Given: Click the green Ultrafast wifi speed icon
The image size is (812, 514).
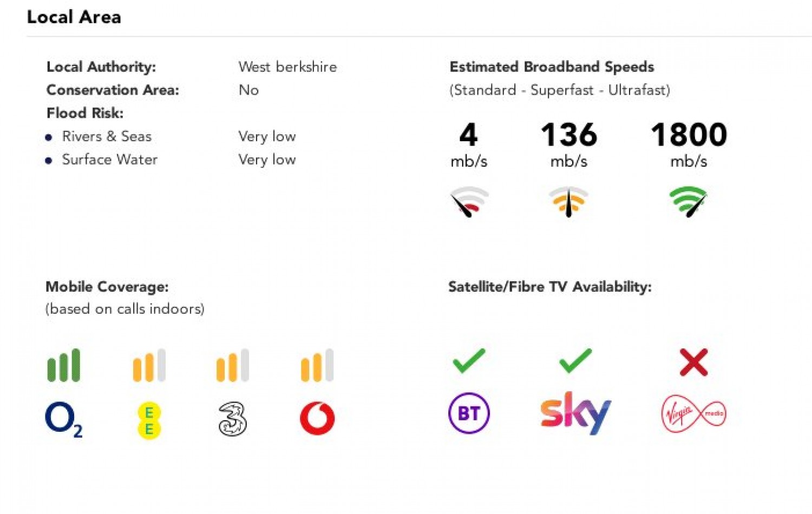Looking at the screenshot, I should [688, 201].
